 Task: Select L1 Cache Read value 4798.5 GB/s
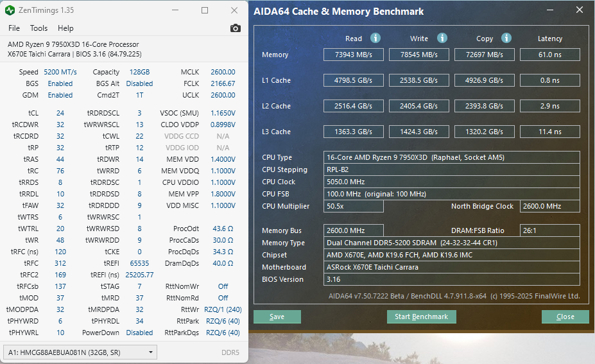[x=353, y=80]
